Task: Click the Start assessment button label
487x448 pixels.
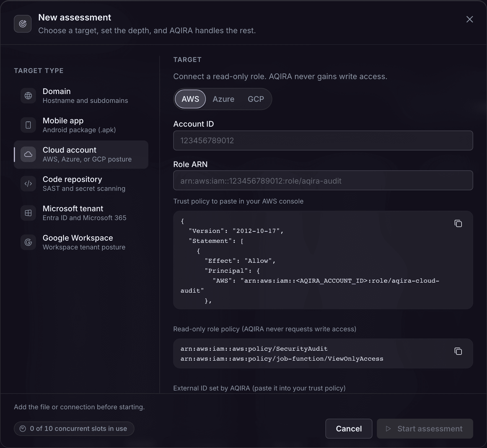Action: pyautogui.click(x=430, y=429)
